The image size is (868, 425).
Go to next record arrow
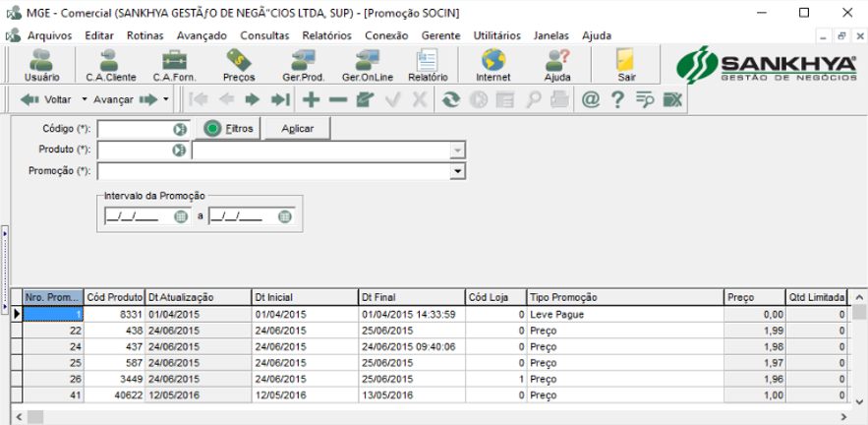(x=253, y=99)
